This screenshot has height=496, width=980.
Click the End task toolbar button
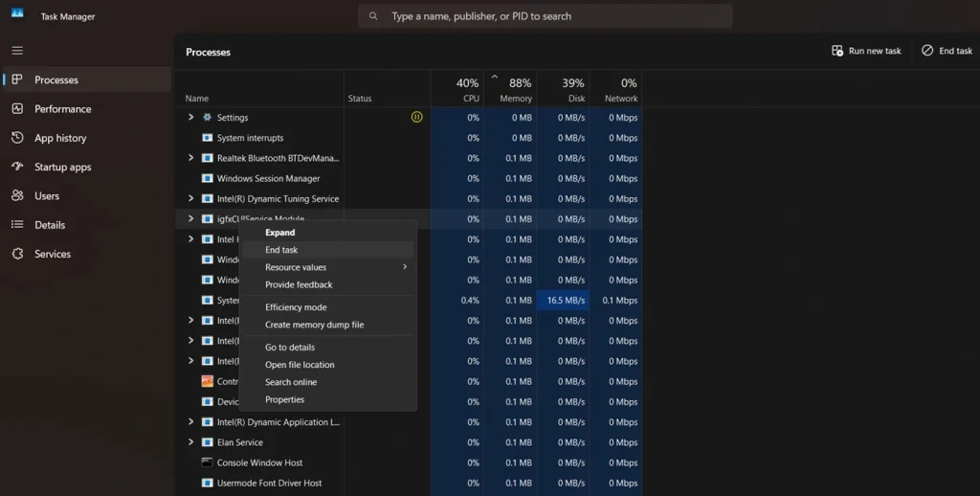[x=947, y=51]
